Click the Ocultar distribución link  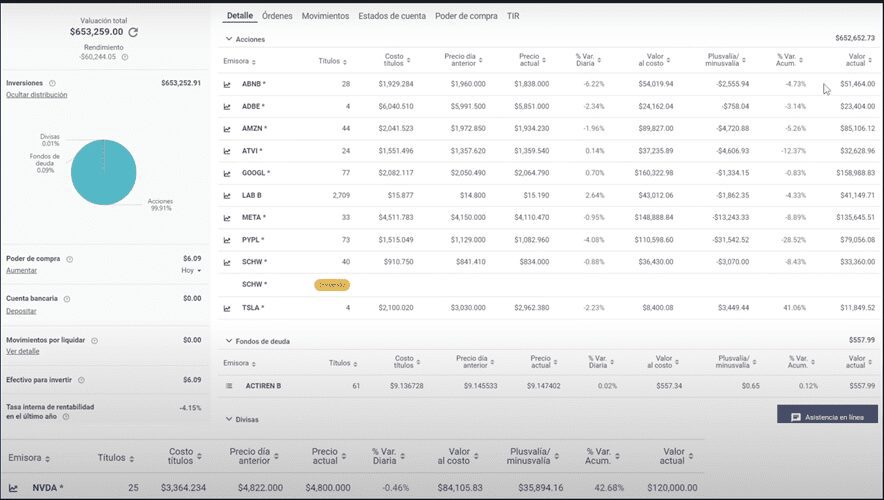pyautogui.click(x=36, y=95)
